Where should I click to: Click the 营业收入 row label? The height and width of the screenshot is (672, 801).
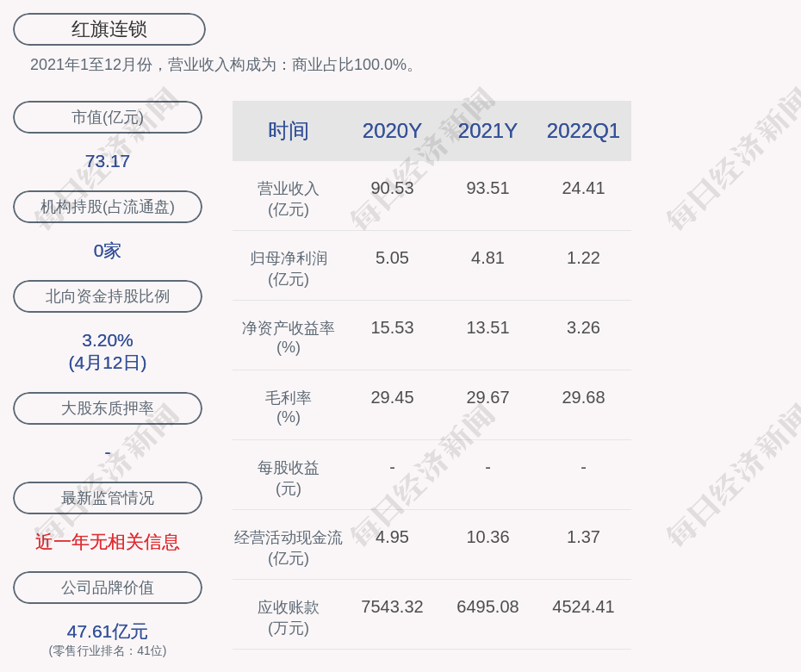pyautogui.click(x=289, y=199)
